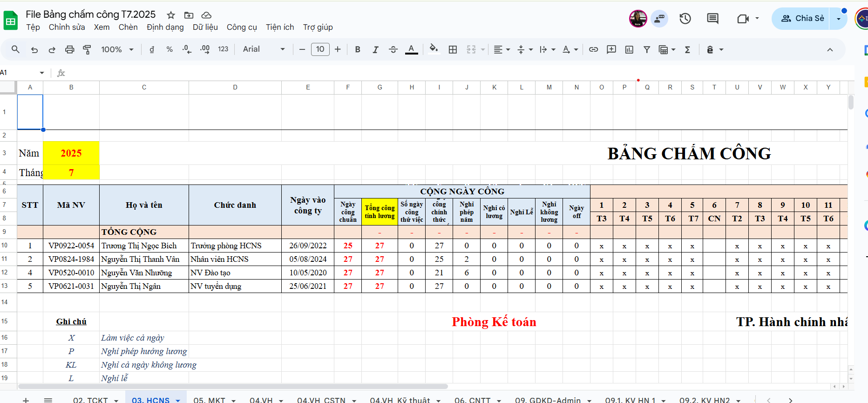Click the Insert link icon

point(593,49)
